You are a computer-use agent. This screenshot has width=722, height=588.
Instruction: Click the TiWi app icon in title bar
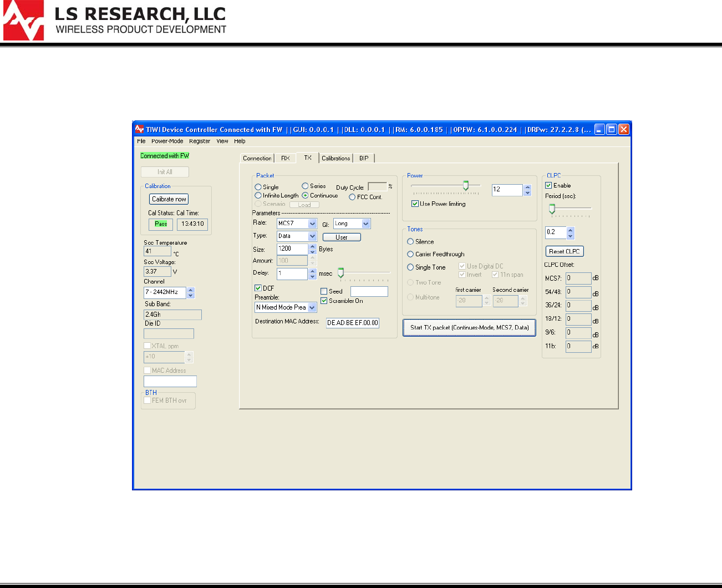click(x=140, y=129)
